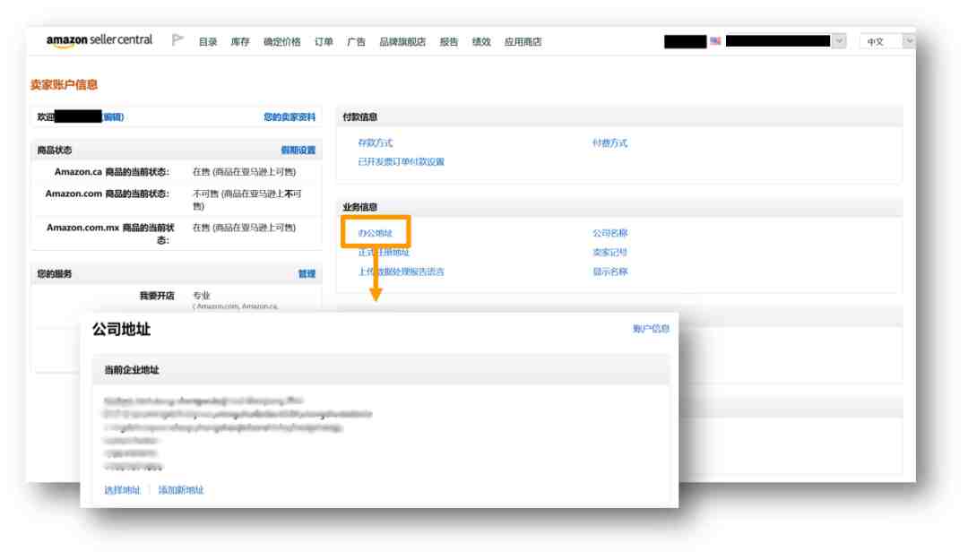Click the 公司地址 panel heading

pos(122,329)
